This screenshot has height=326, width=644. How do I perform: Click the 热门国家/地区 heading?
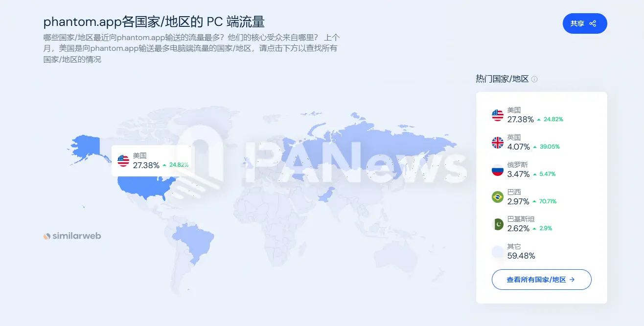502,79
